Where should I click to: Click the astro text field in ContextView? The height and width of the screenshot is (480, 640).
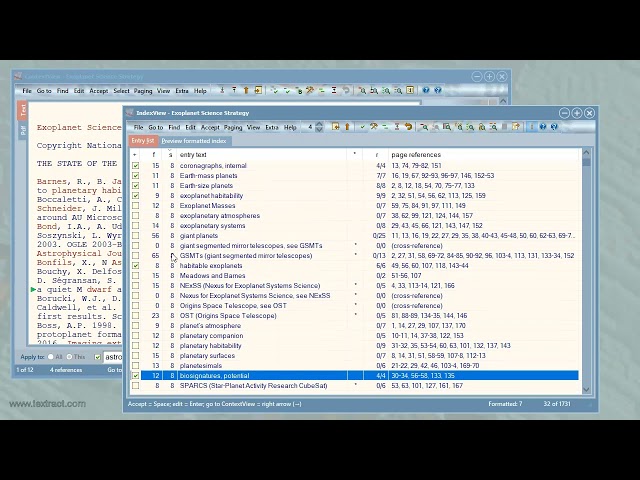click(x=113, y=357)
